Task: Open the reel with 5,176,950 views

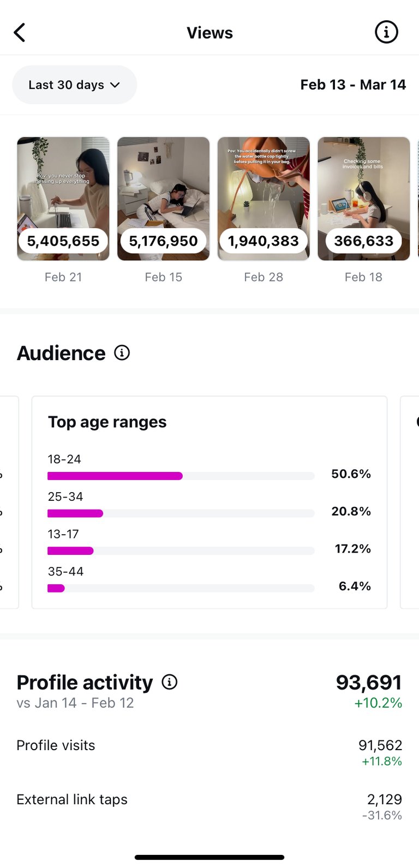Action: tap(163, 199)
